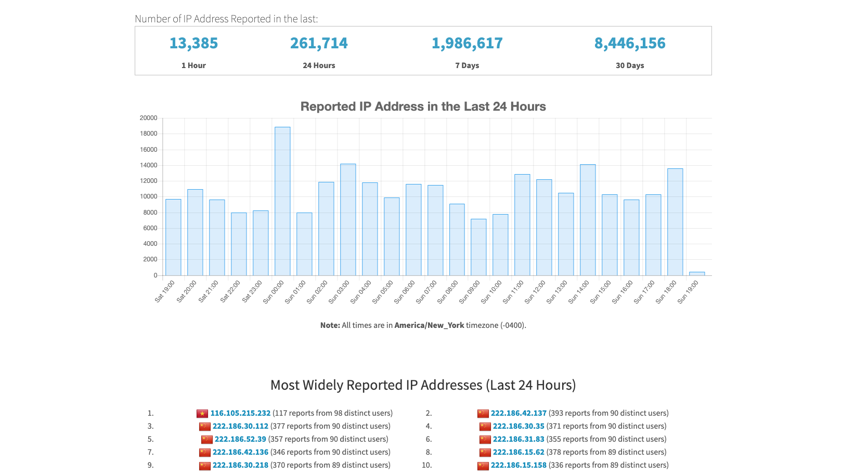Click the 24 Hours statistic 261,714

pyautogui.click(x=319, y=43)
